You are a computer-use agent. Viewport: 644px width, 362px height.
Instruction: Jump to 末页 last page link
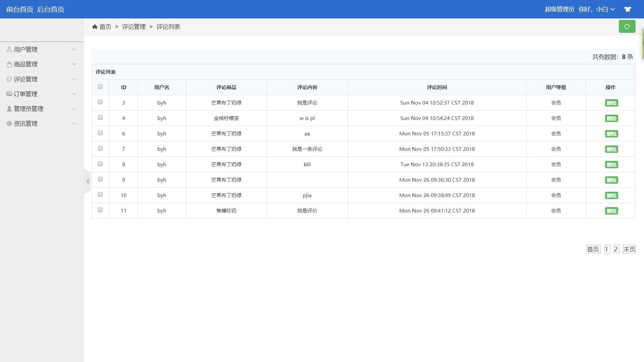point(629,249)
